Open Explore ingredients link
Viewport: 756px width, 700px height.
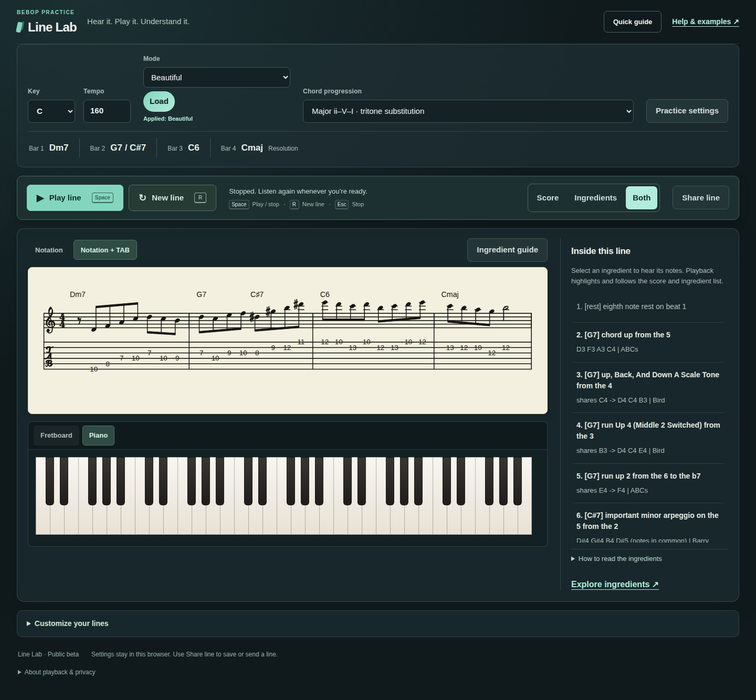[615, 585]
